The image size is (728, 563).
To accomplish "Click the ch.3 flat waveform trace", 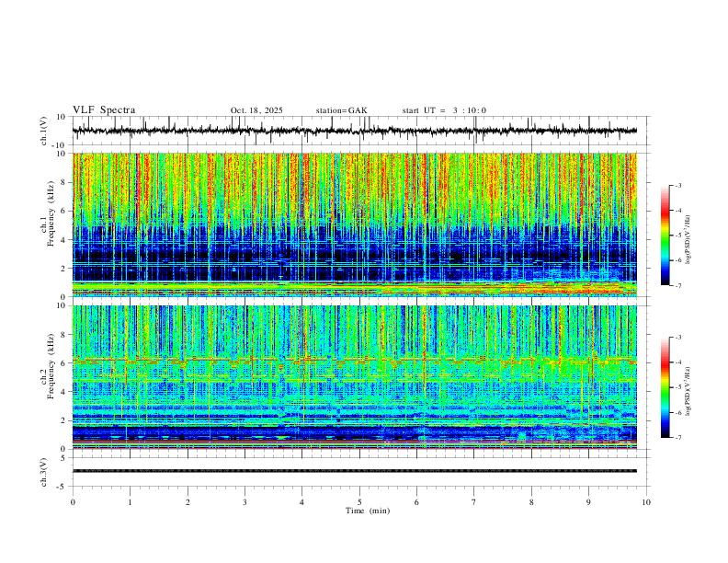I will tap(355, 471).
